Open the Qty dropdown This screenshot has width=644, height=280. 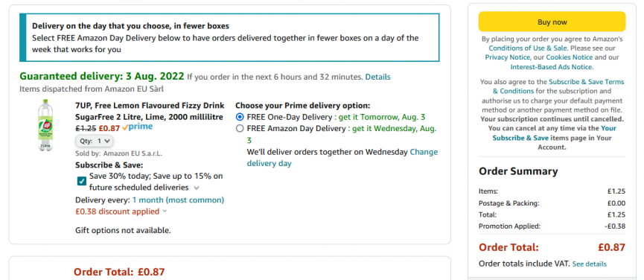click(x=94, y=141)
